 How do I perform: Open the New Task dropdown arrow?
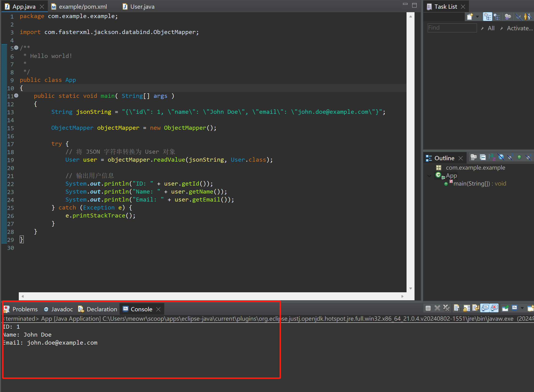click(477, 17)
